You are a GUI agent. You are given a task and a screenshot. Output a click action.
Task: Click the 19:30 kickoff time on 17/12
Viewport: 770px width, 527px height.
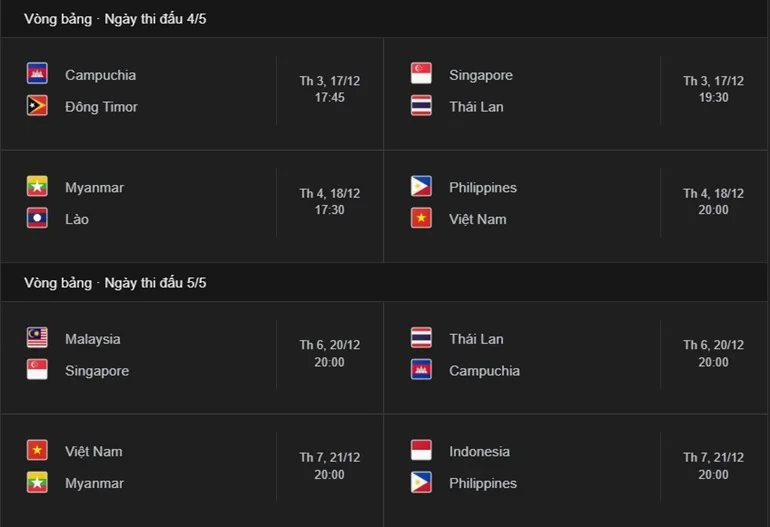[x=713, y=98]
